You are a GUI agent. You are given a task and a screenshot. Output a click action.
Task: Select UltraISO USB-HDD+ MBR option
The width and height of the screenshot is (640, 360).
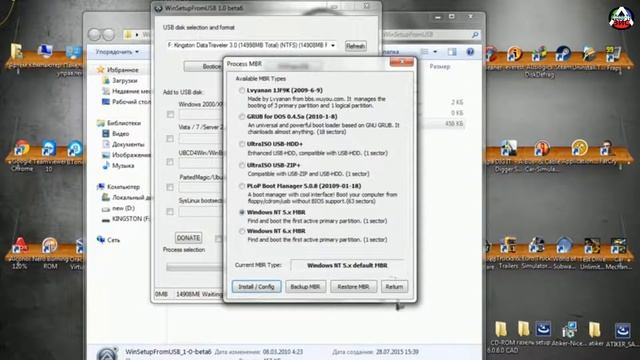(242, 144)
